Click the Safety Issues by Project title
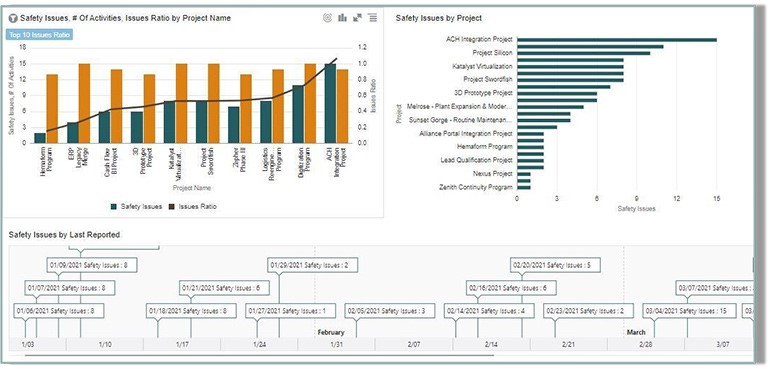This screenshot has width=770, height=369. (x=439, y=18)
